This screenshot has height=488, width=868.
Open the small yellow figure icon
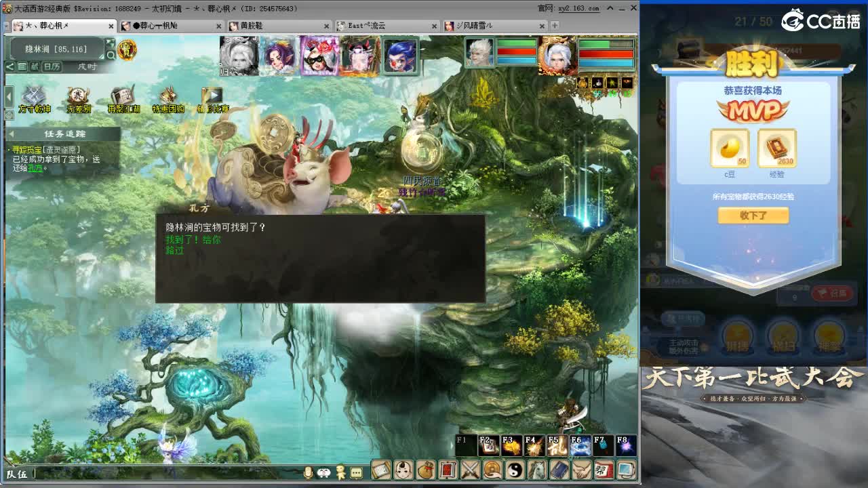341,472
